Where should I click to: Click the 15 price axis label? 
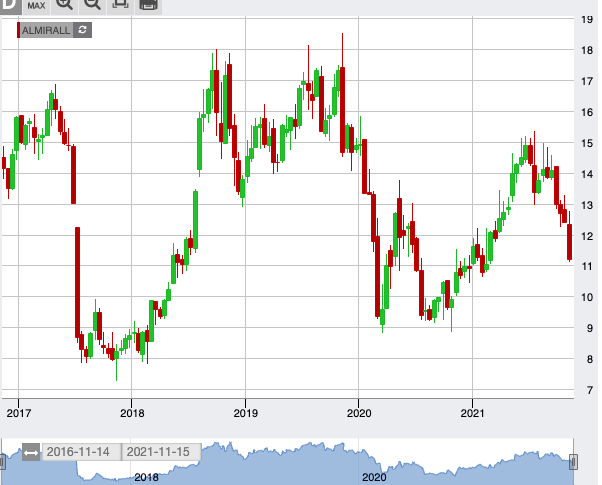pyautogui.click(x=587, y=143)
